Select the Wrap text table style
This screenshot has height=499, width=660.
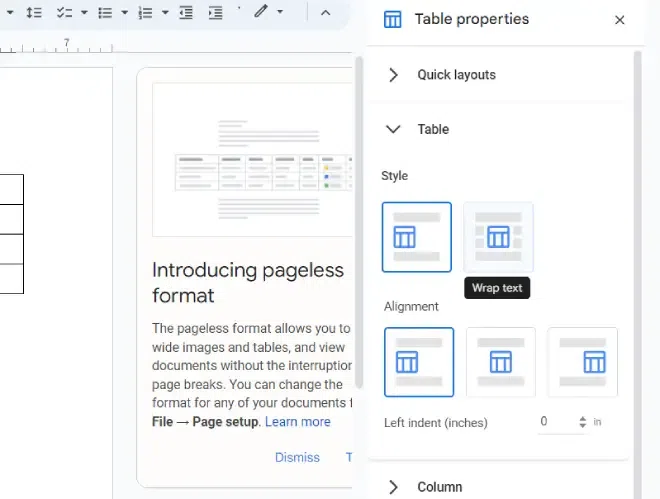tap(498, 237)
